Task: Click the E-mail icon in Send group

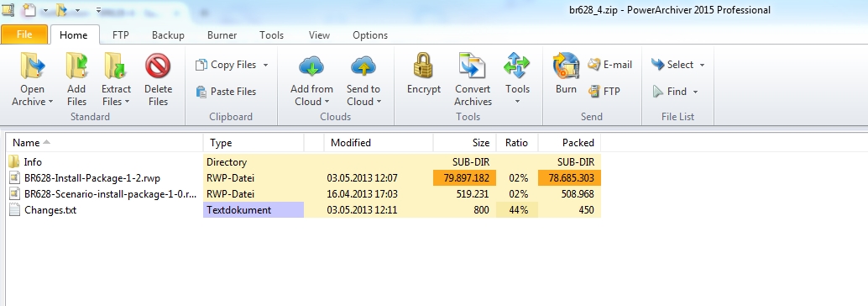Action: 594,65
